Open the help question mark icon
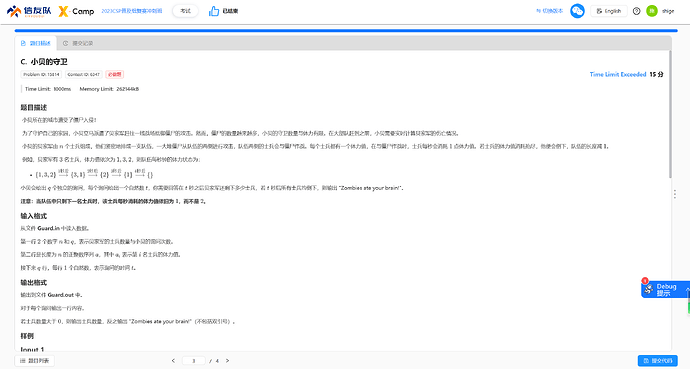 636,11
